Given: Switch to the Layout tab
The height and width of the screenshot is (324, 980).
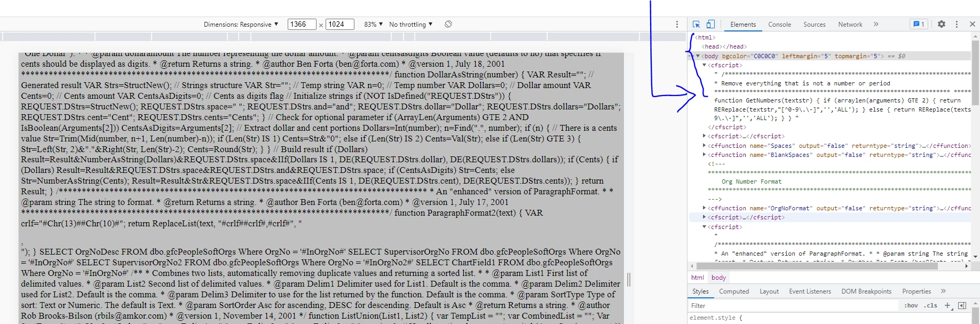Looking at the screenshot, I should (x=769, y=291).
